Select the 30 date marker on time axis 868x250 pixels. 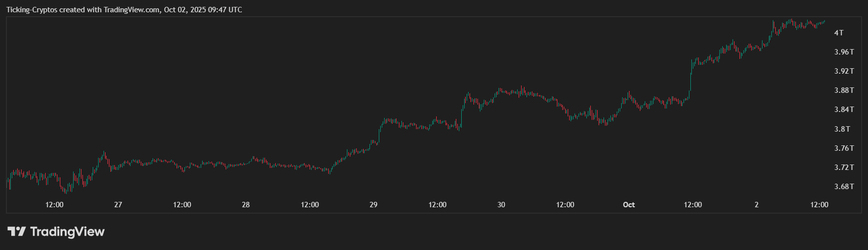click(501, 205)
